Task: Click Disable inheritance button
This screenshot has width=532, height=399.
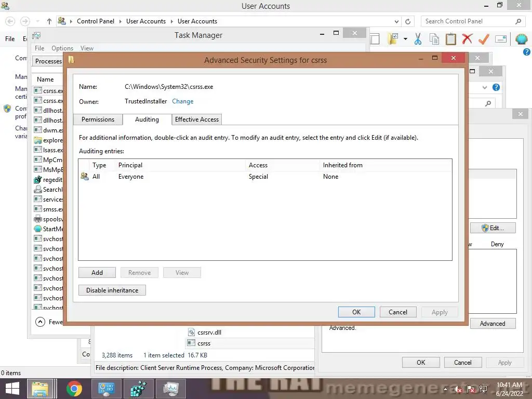Action: coord(112,290)
